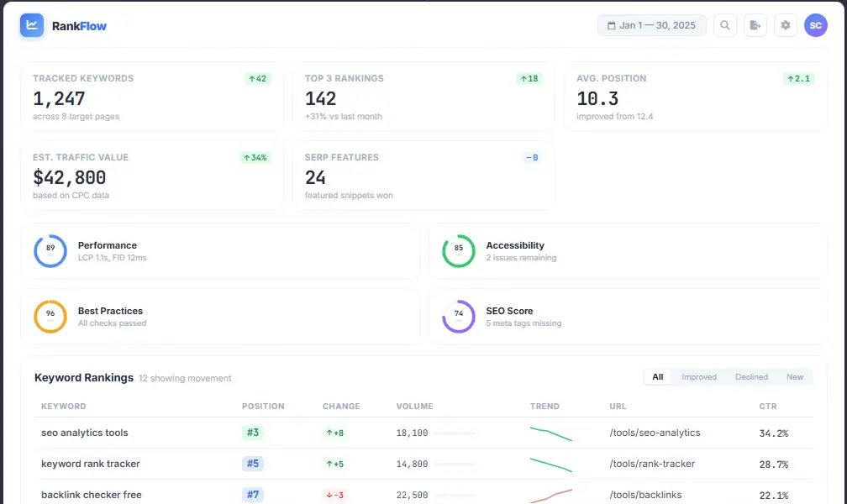Click the volume bar next to 18,100

tap(455, 433)
